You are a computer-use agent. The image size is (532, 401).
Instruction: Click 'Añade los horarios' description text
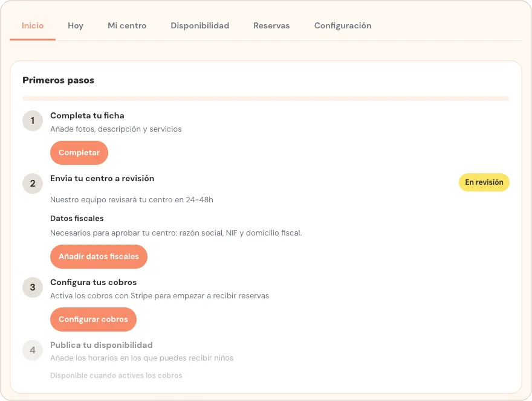point(142,358)
